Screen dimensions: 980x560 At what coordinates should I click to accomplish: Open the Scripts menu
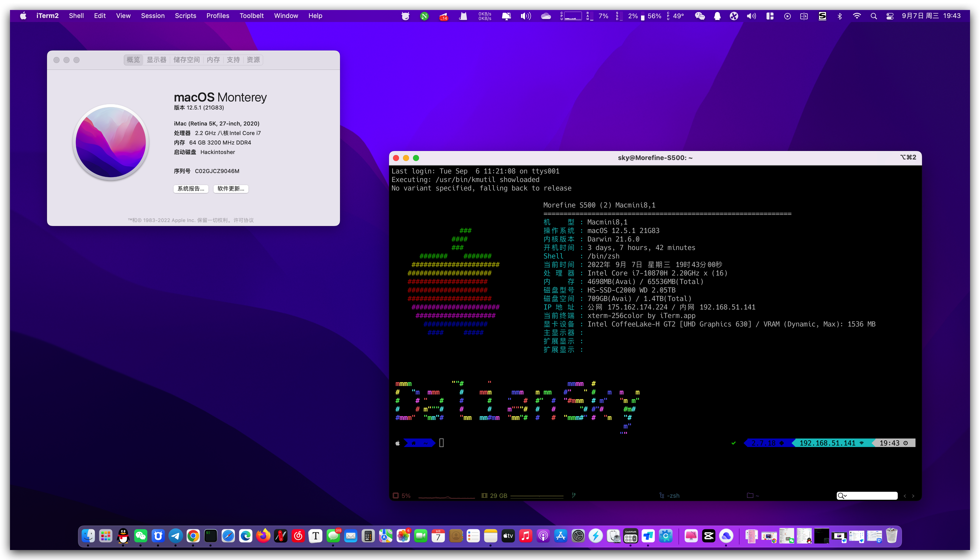185,16
